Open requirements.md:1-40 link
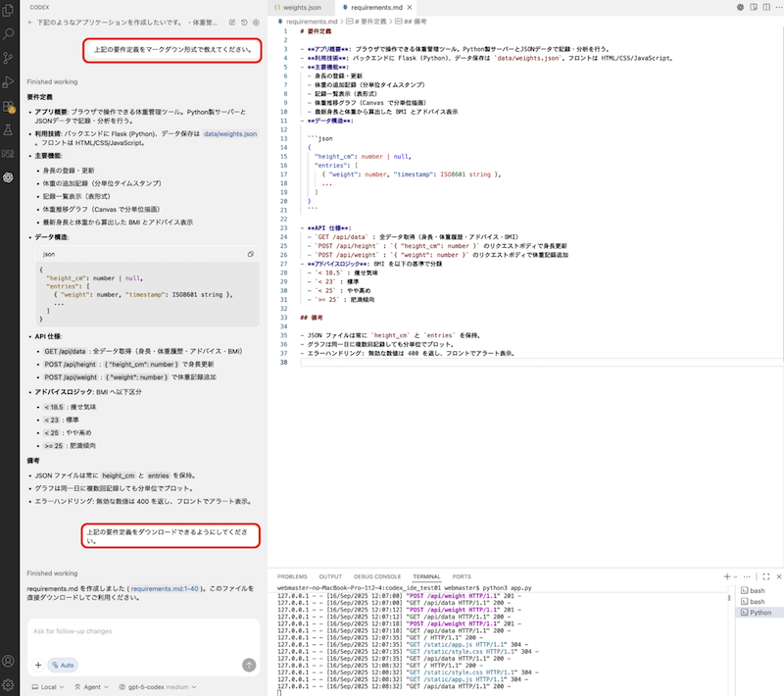This screenshot has height=696, width=784. [165, 588]
